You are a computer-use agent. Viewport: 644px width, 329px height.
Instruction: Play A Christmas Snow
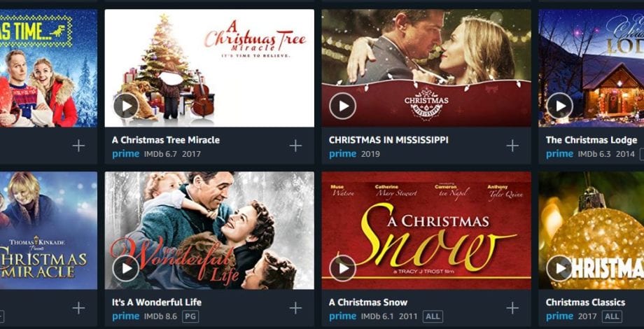342,268
